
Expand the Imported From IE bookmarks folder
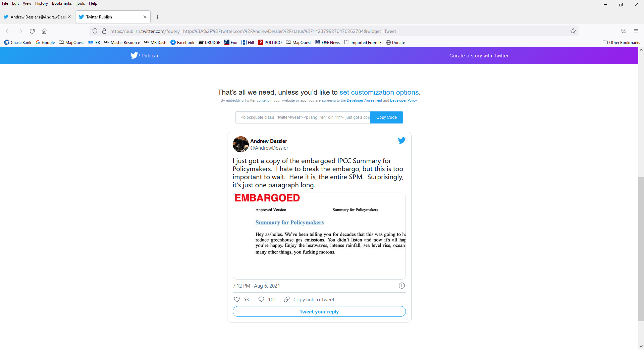[x=363, y=42]
